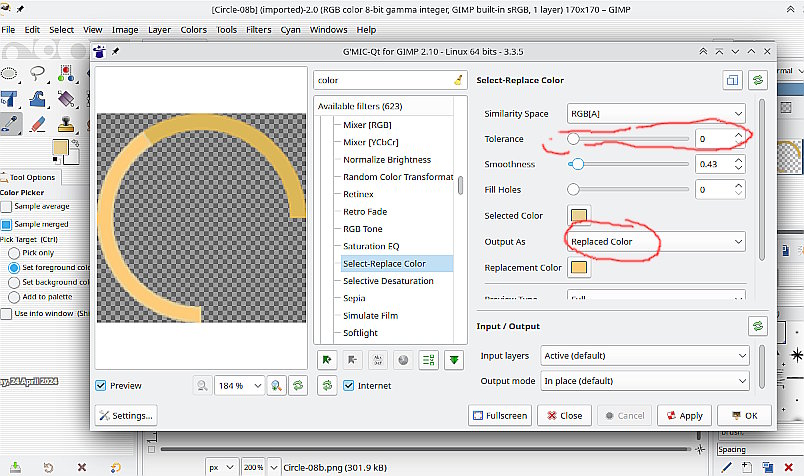Select the Free Select lasso tool
Image resolution: width=804 pixels, height=476 pixels.
click(x=38, y=72)
